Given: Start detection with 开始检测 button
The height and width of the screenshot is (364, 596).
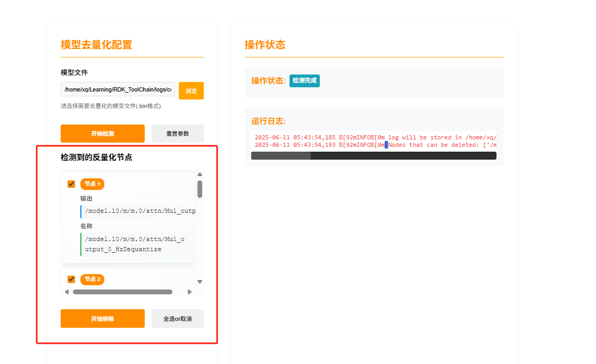Looking at the screenshot, I should (103, 134).
